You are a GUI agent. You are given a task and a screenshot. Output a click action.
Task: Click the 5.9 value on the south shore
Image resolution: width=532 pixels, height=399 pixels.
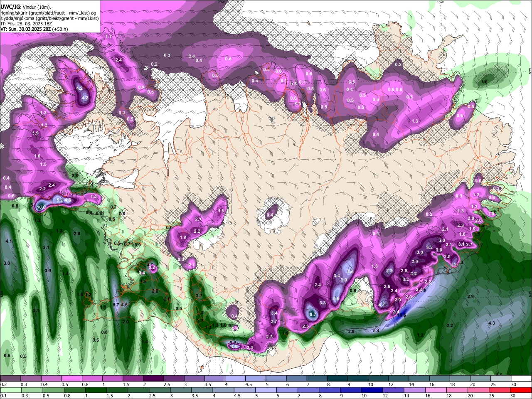click(233, 342)
